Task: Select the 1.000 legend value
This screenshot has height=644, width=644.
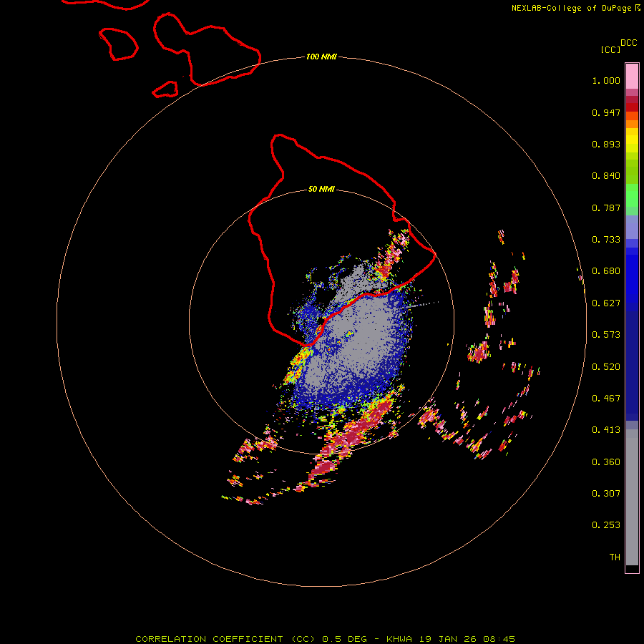Action: (x=606, y=80)
